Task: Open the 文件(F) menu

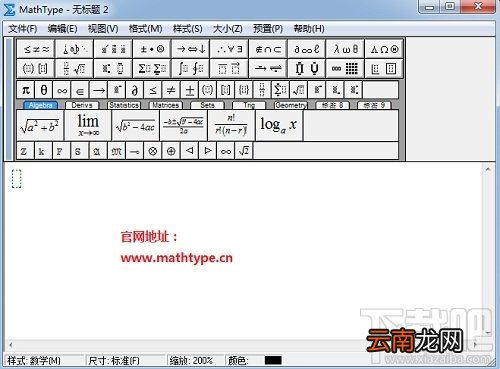Action: pos(22,29)
